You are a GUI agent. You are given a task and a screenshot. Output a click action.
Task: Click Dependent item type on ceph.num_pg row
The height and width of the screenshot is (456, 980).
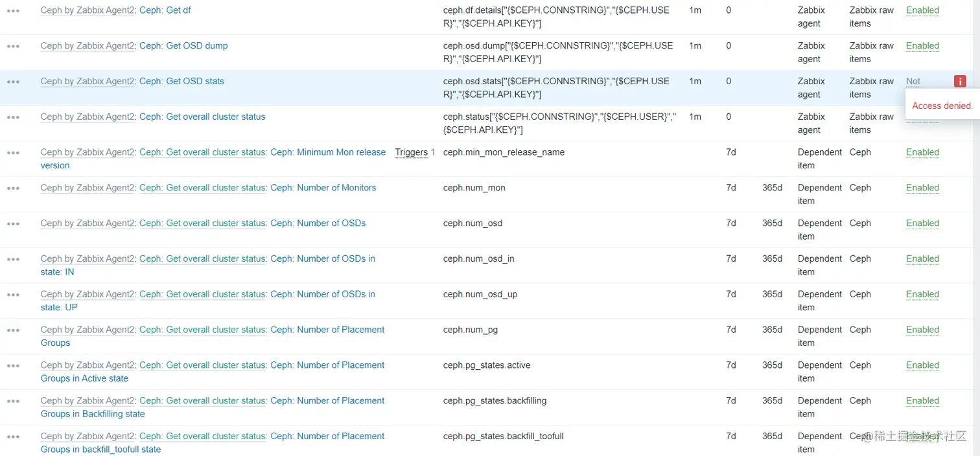point(820,336)
